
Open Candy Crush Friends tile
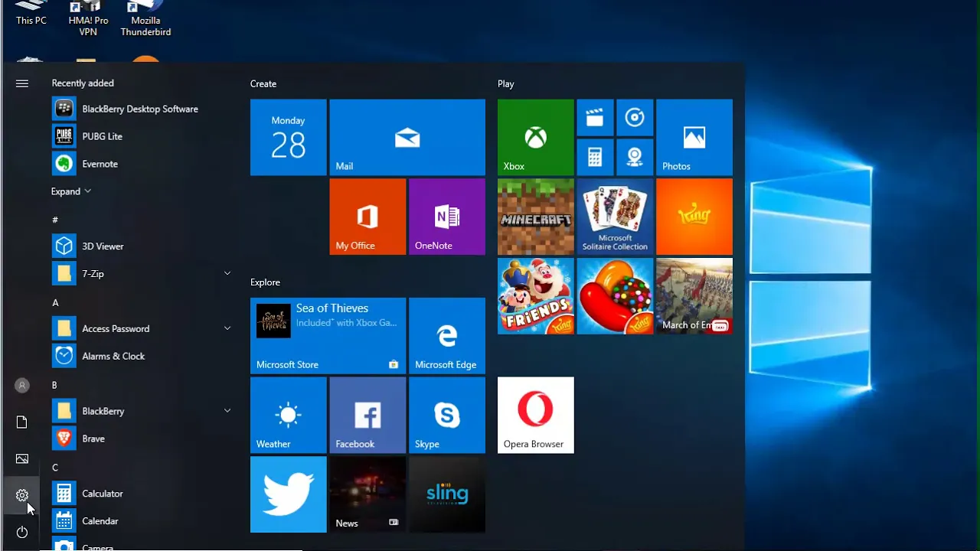536,296
